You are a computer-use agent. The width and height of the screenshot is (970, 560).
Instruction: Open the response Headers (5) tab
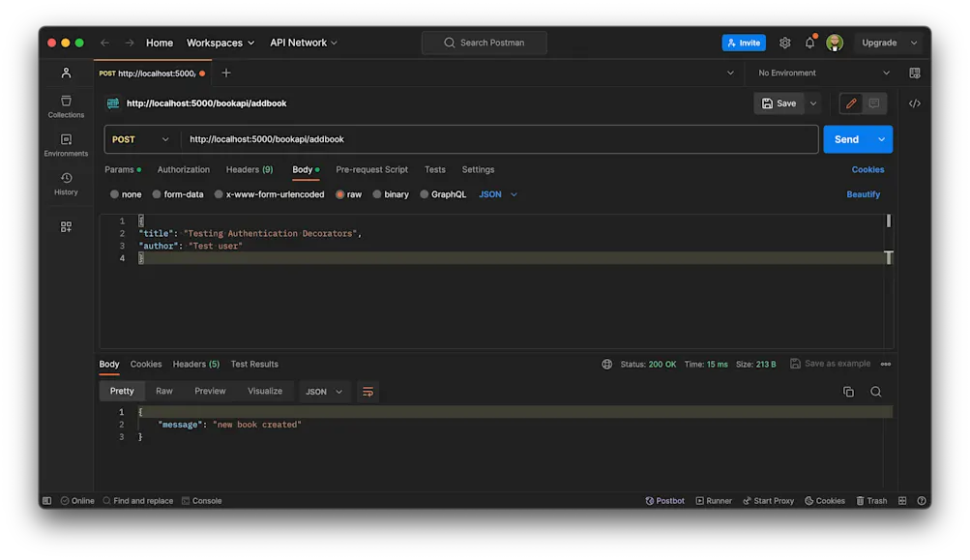coord(196,364)
